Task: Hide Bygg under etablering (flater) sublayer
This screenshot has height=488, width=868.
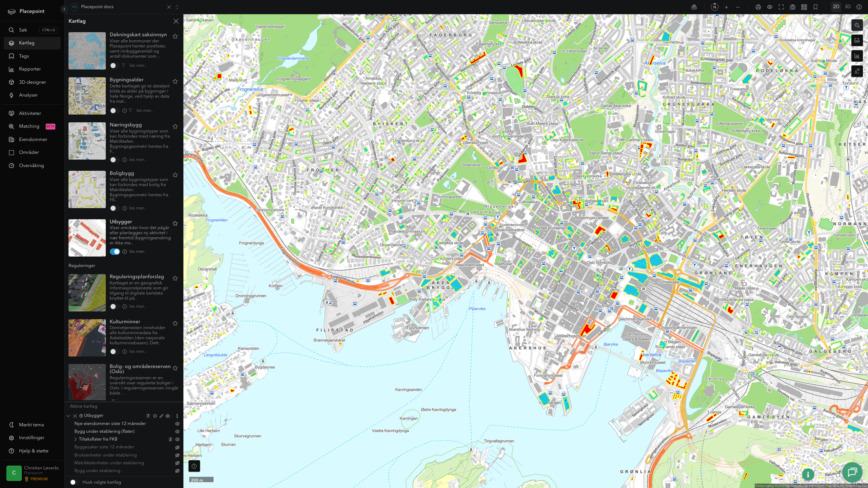Action: point(177,431)
